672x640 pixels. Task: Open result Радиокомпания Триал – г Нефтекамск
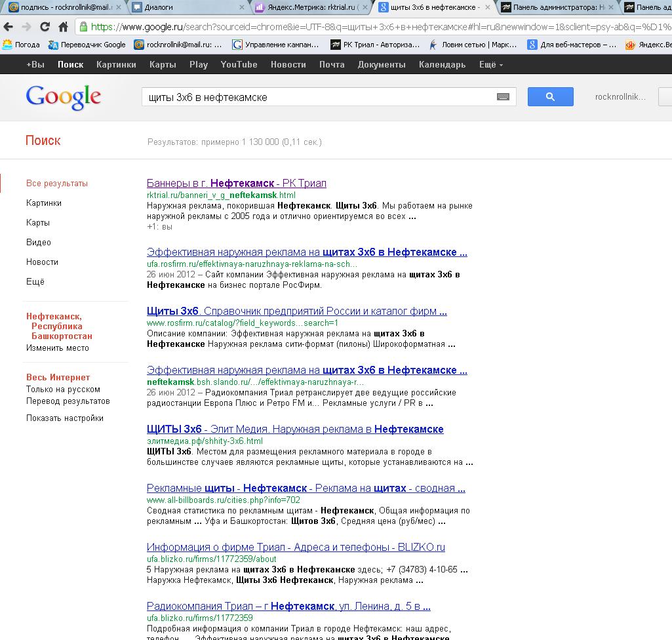point(288,607)
